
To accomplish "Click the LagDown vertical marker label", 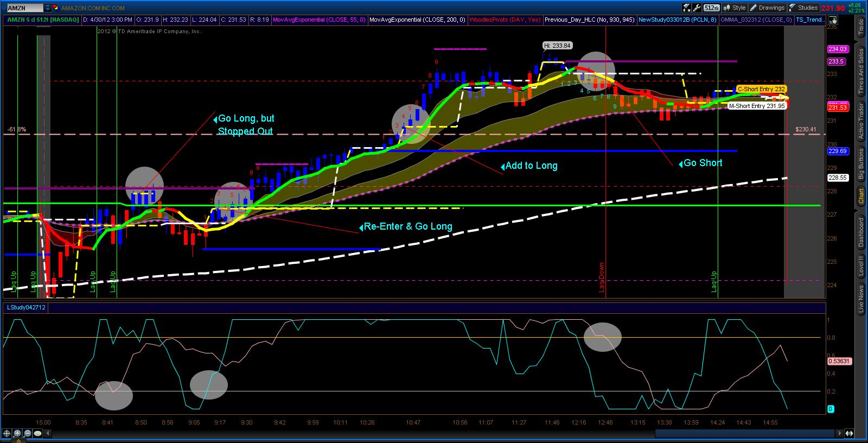I will (602, 277).
